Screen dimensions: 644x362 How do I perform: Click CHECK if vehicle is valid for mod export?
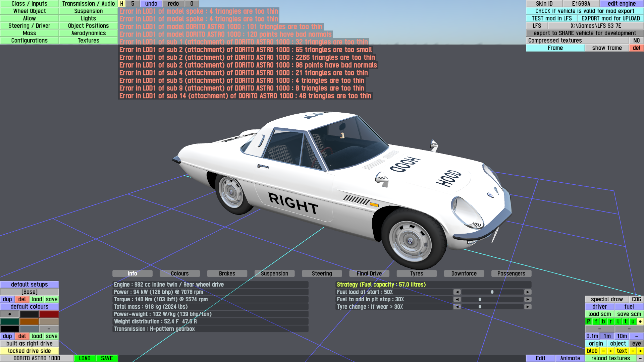(x=585, y=11)
